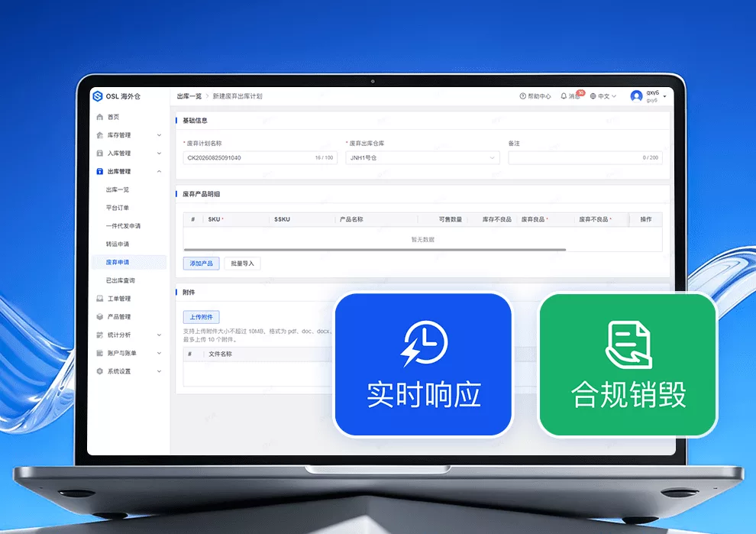The height and width of the screenshot is (534, 756).
Task: Expand the 系统设置 chevron
Action: [159, 371]
